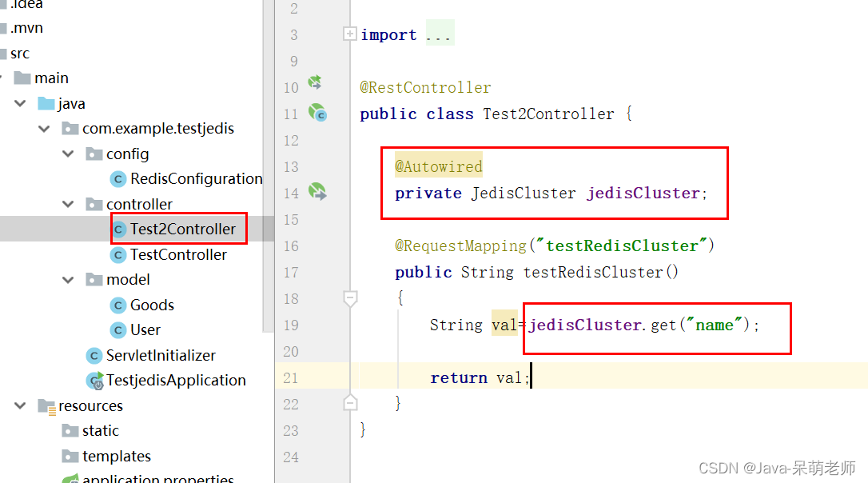868x483 pixels.
Task: Click the main folder icon
Action: (x=22, y=78)
